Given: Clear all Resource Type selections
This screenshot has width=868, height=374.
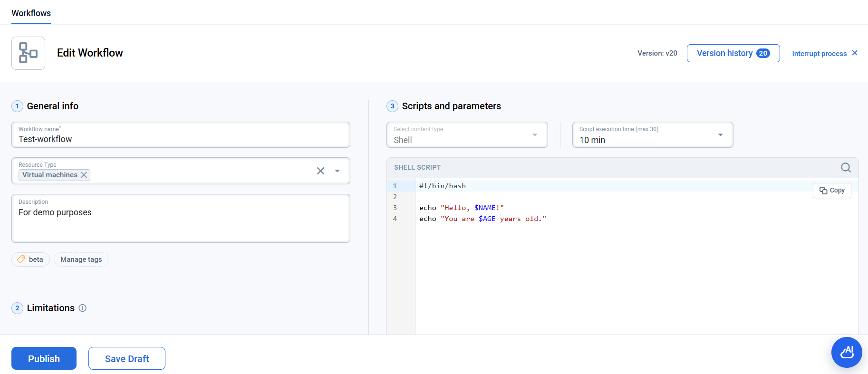Looking at the screenshot, I should click(x=321, y=171).
